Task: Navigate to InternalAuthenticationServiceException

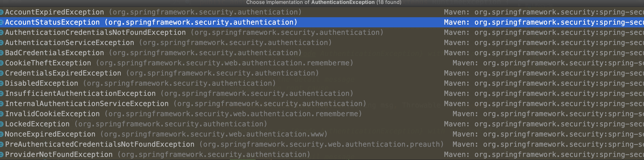Action: 87,104
